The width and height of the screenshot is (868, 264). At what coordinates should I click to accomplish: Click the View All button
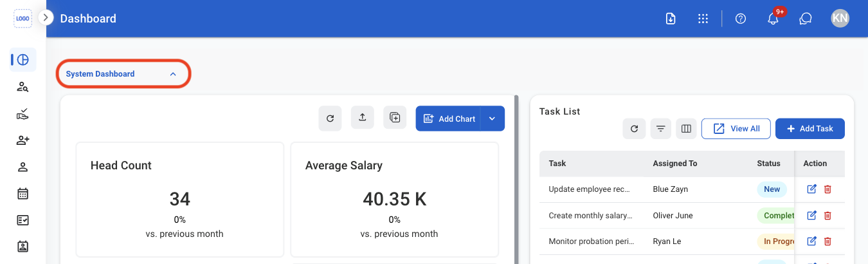coord(736,129)
